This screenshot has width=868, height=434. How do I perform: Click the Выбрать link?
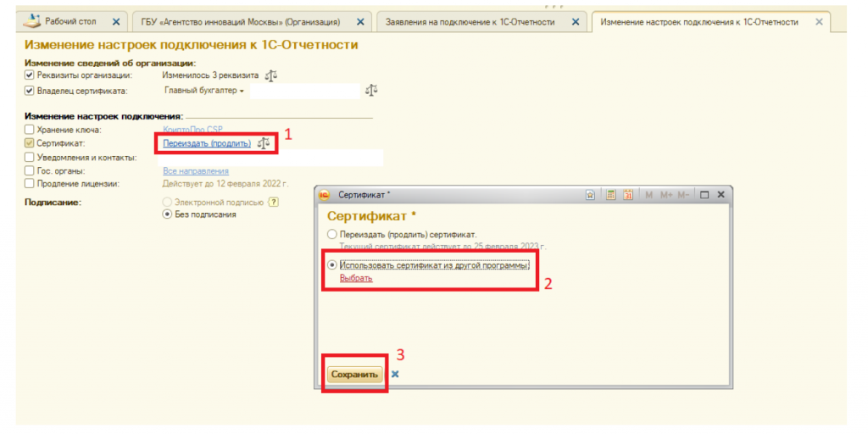356,278
